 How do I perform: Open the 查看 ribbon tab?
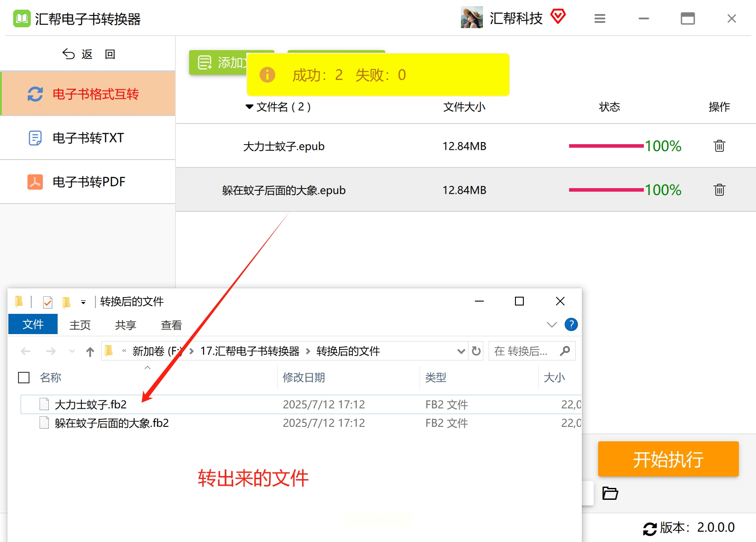[x=172, y=325]
